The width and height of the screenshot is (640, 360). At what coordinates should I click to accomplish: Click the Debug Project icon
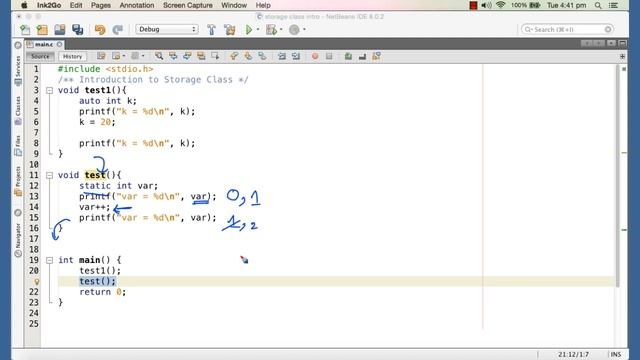(x=271, y=29)
